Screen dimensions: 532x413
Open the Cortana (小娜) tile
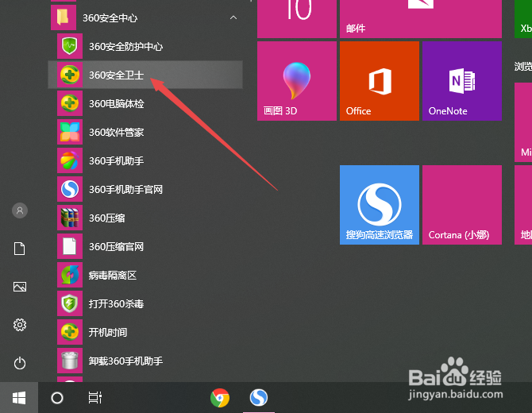[x=462, y=205]
